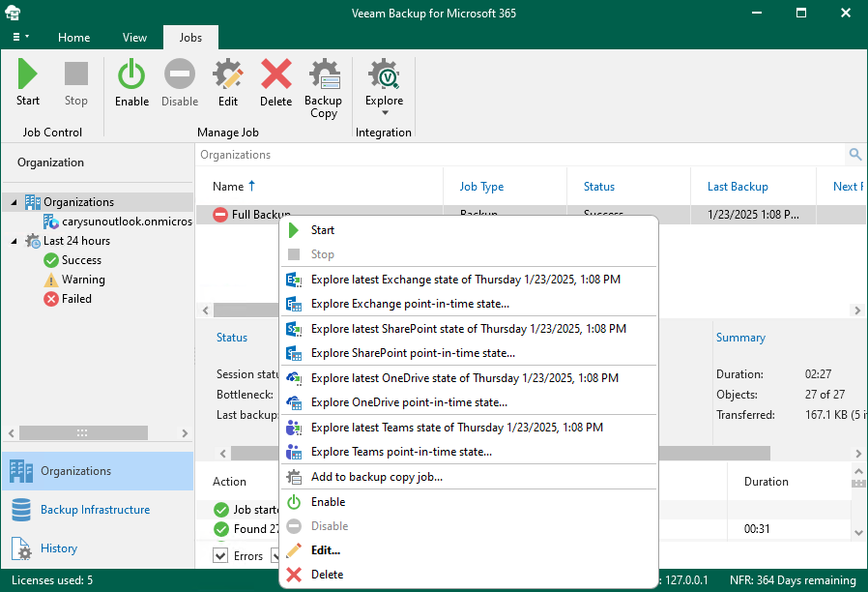The image size is (868, 592).
Task: Click the SharePoint icon beside Explore latest SharePoint
Action: pyautogui.click(x=294, y=329)
